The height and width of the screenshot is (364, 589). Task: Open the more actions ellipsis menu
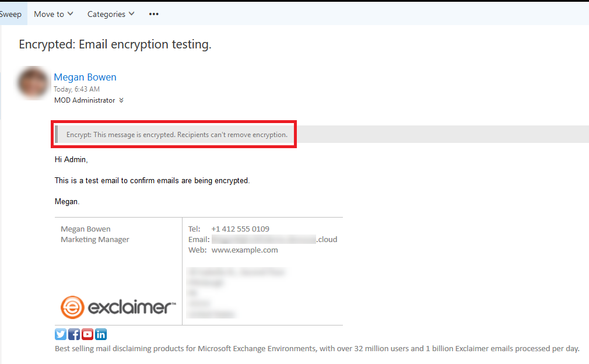coord(154,14)
